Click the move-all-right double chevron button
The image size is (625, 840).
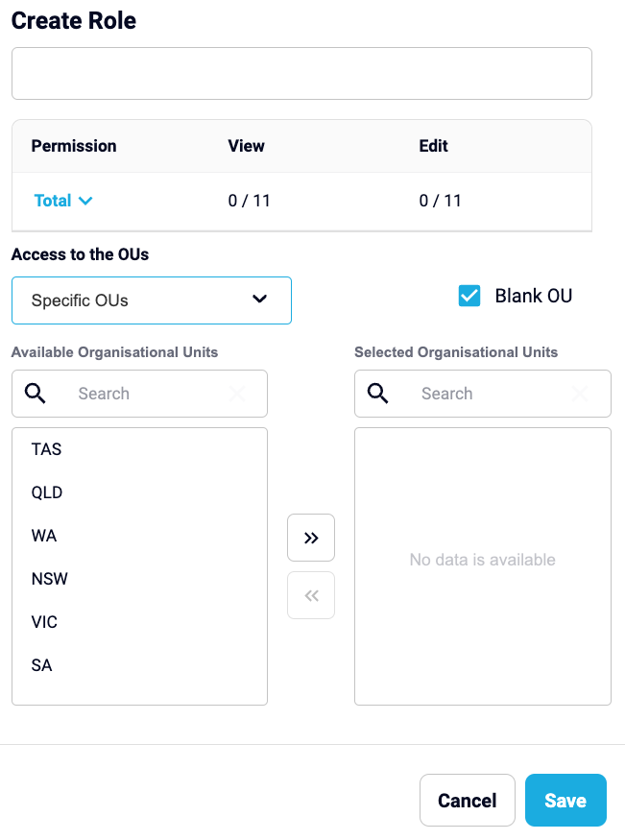click(x=311, y=538)
